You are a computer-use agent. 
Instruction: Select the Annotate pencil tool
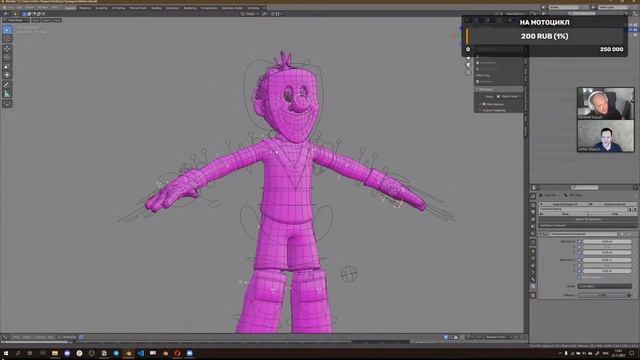(7, 85)
